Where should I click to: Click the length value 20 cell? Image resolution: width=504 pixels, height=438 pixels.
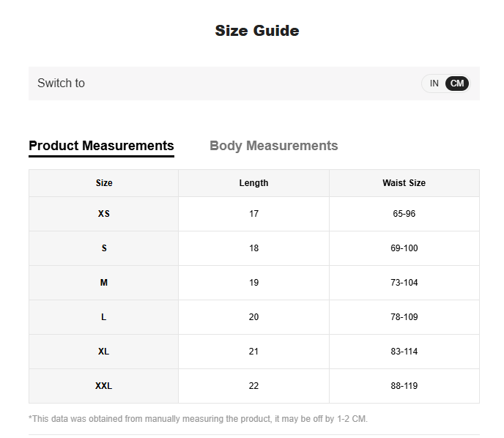coord(253,317)
